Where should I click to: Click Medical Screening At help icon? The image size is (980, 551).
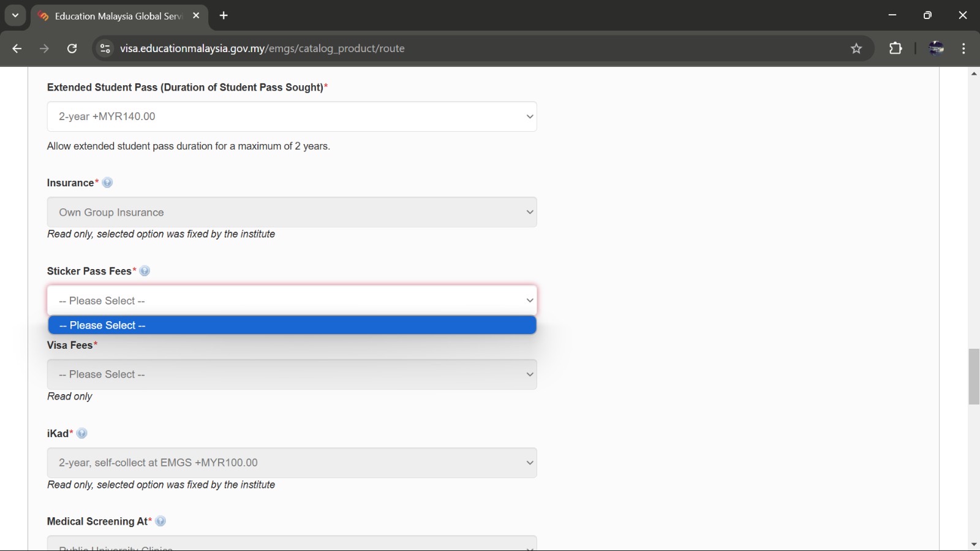pos(160,521)
